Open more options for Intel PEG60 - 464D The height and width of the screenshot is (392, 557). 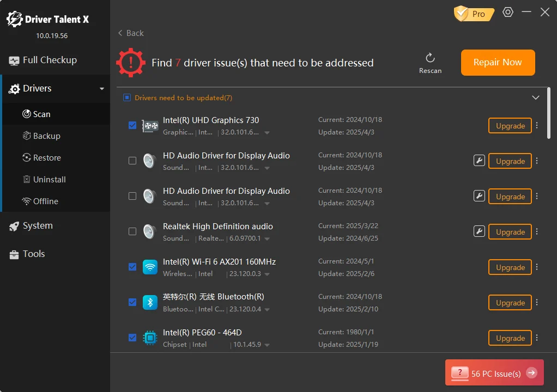pyautogui.click(x=537, y=338)
